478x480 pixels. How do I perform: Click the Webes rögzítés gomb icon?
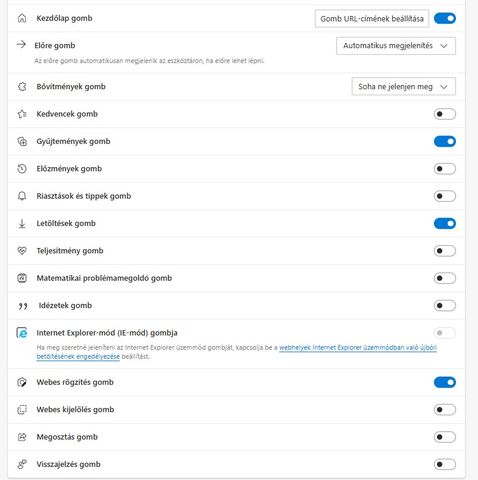tap(22, 382)
